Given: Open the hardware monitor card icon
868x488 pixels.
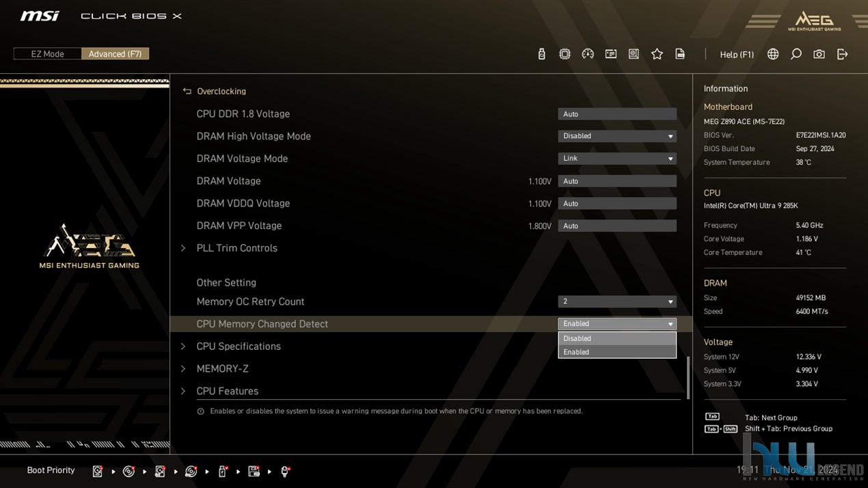Looking at the screenshot, I should [611, 54].
